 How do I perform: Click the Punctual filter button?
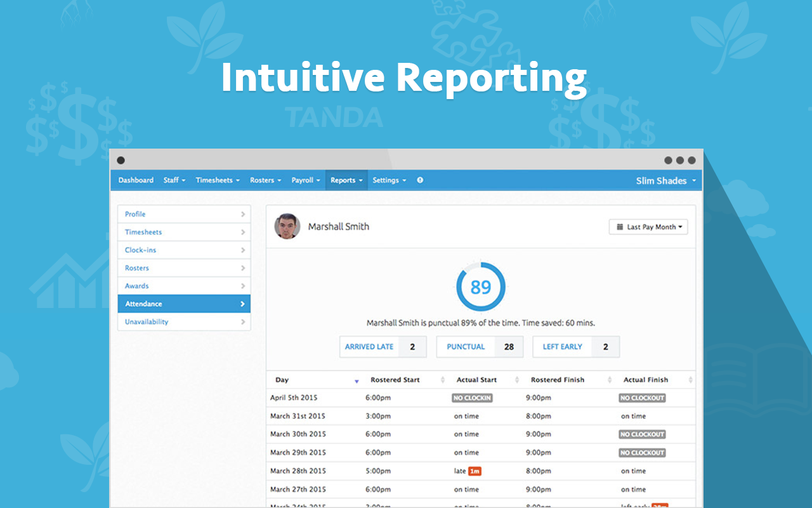(x=479, y=347)
